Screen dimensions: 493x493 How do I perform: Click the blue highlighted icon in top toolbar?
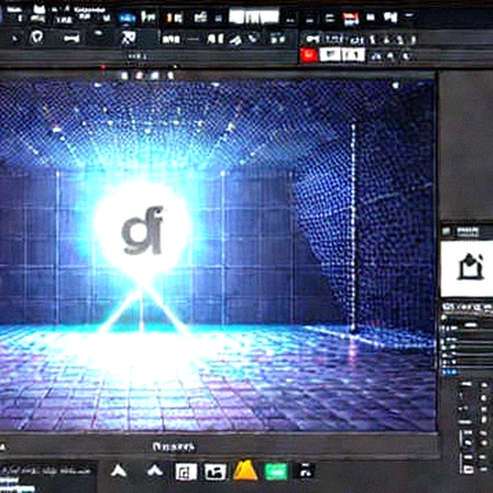click(127, 18)
